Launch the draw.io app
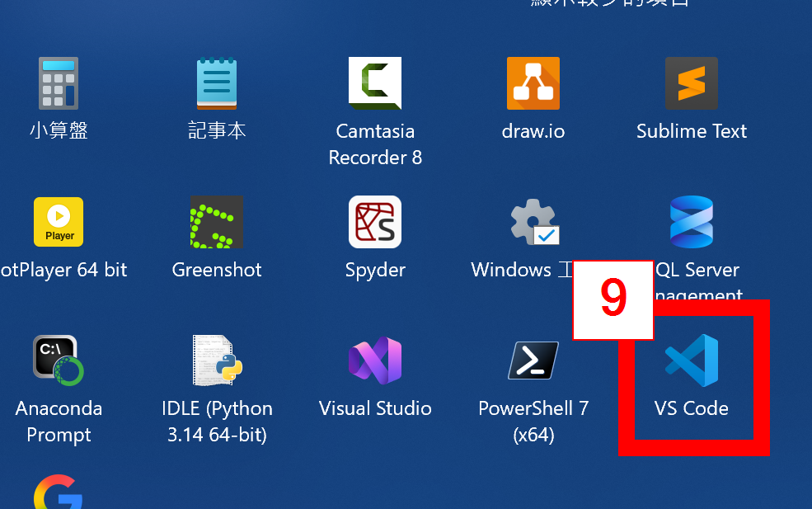The image size is (812, 509). click(x=533, y=83)
